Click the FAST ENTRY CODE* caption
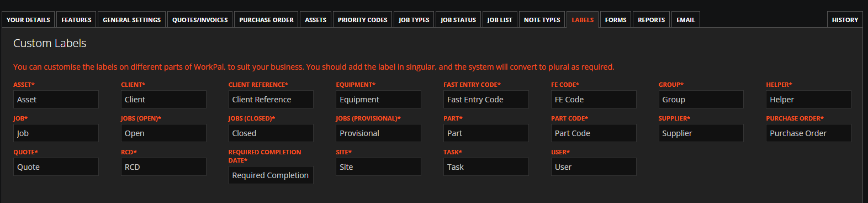 point(472,85)
